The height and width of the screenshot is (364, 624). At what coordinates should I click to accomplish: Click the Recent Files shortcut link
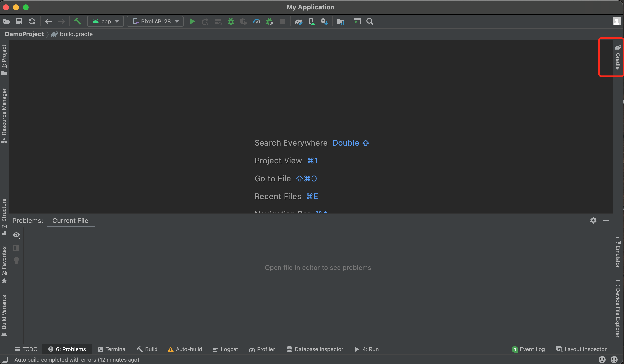point(278,196)
